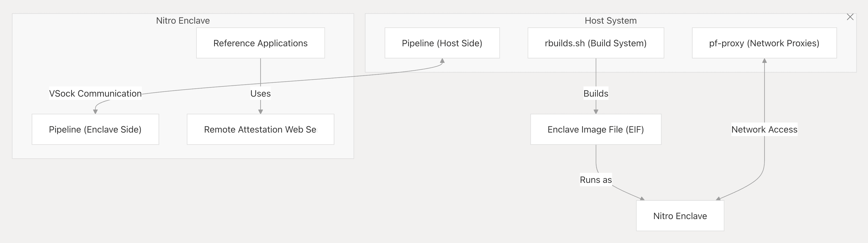Select the pf-proxy (Network Proxies) node
Screen dimensions: 868x243
[x=764, y=43]
